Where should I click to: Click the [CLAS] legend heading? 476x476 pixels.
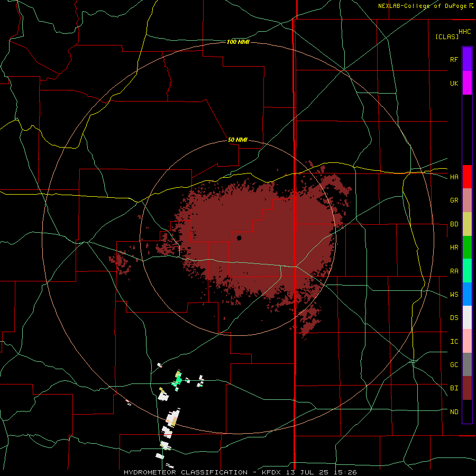[447, 36]
